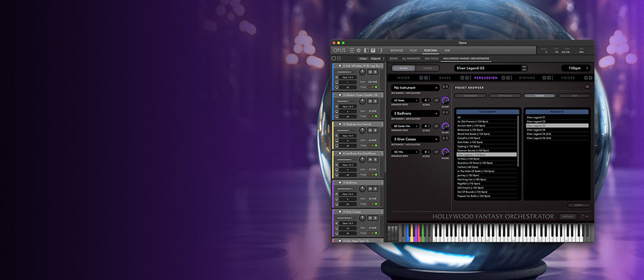Click the Close button in rack header
This screenshot has height=280, width=644.
pos(363,59)
